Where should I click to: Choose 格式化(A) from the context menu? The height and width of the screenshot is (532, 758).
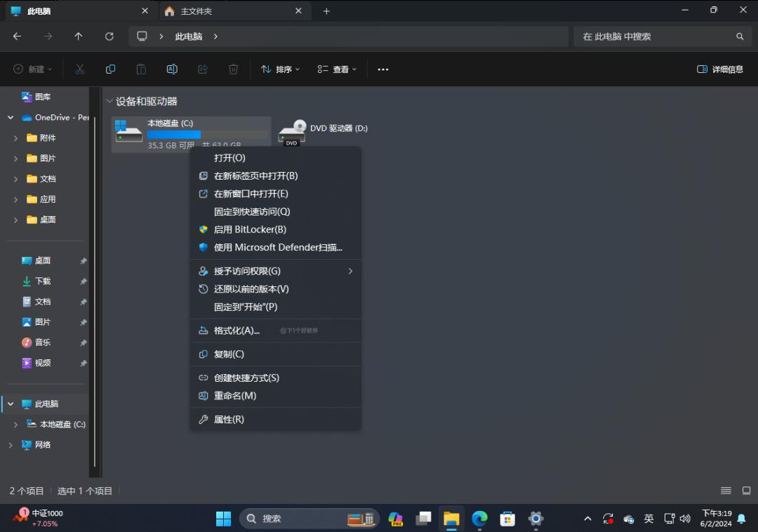[235, 330]
